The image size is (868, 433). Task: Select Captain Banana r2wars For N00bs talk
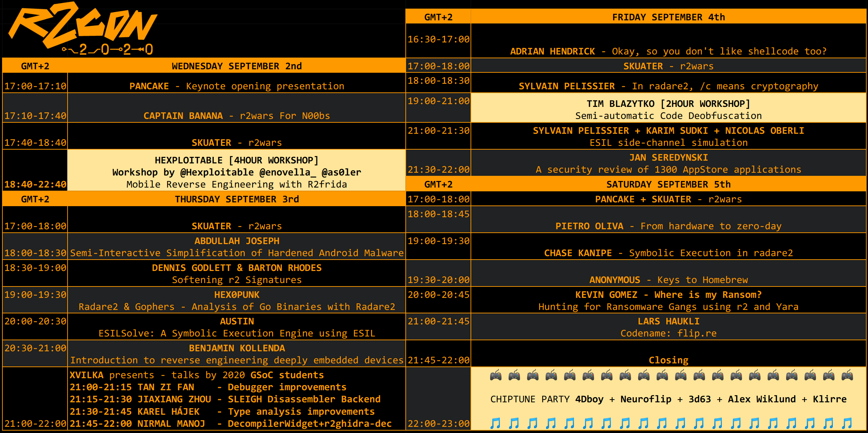coord(236,115)
